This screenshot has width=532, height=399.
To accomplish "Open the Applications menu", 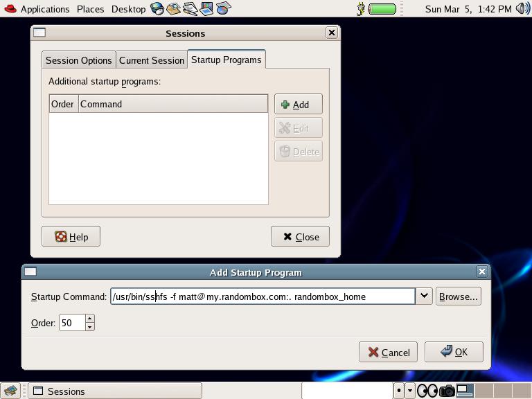I will click(45, 9).
